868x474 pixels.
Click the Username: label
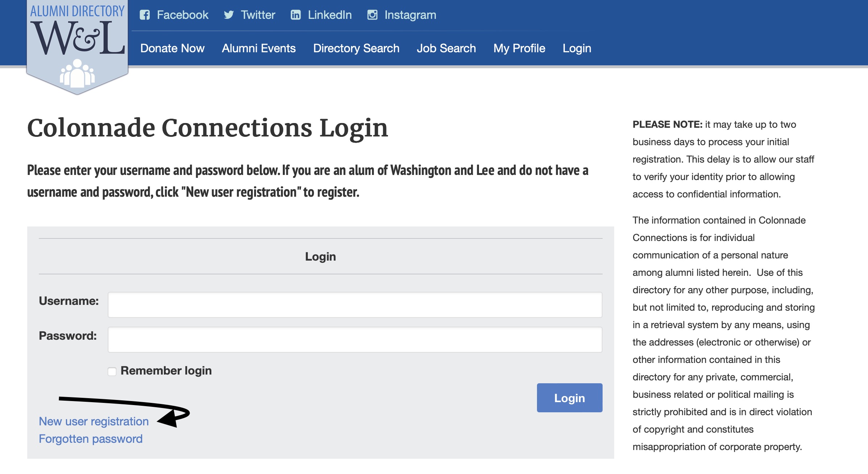69,301
